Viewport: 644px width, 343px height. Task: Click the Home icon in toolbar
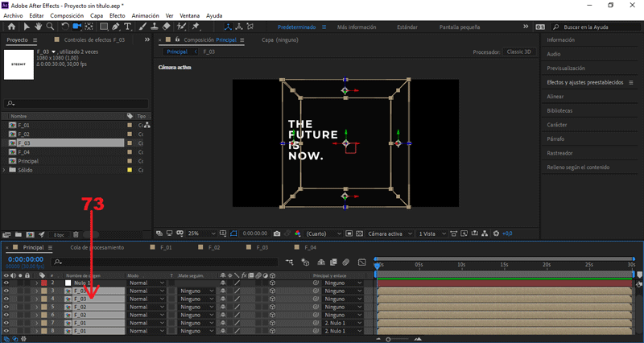[10, 27]
